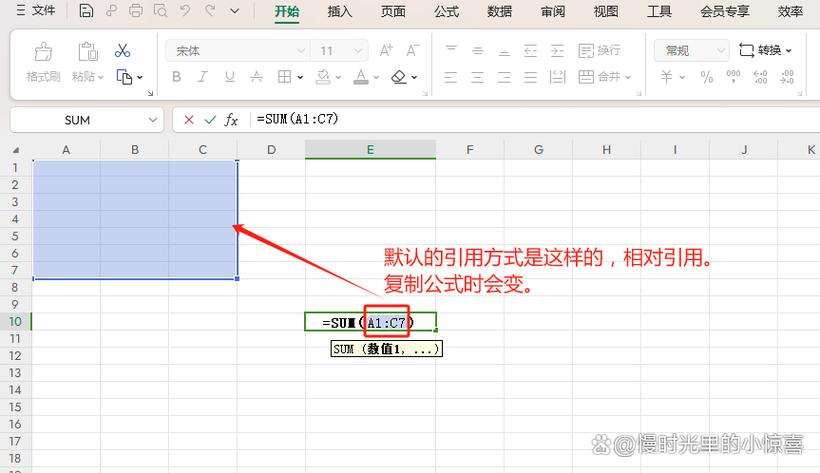This screenshot has width=820, height=473.
Task: Toggle Bold formatting
Action: (177, 77)
